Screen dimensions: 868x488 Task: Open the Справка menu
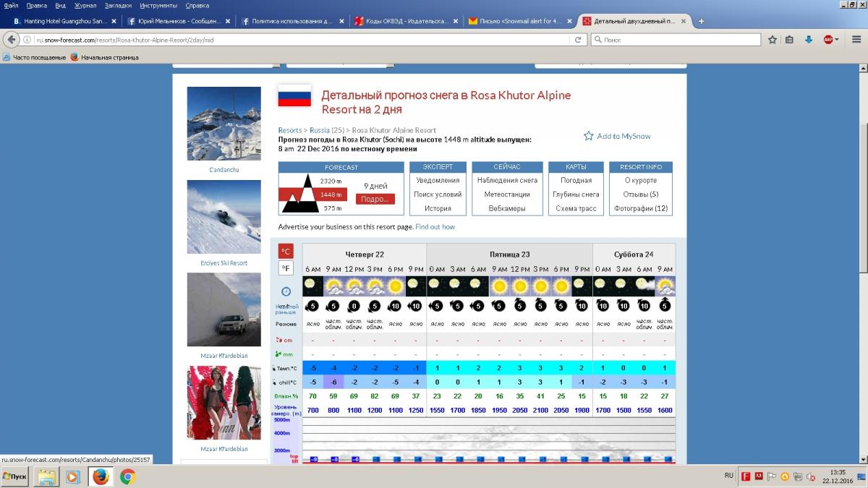197,5
